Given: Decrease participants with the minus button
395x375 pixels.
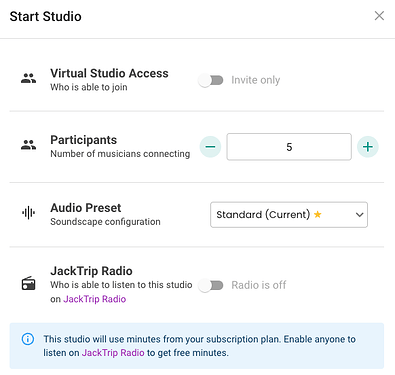Looking at the screenshot, I should pyautogui.click(x=210, y=147).
